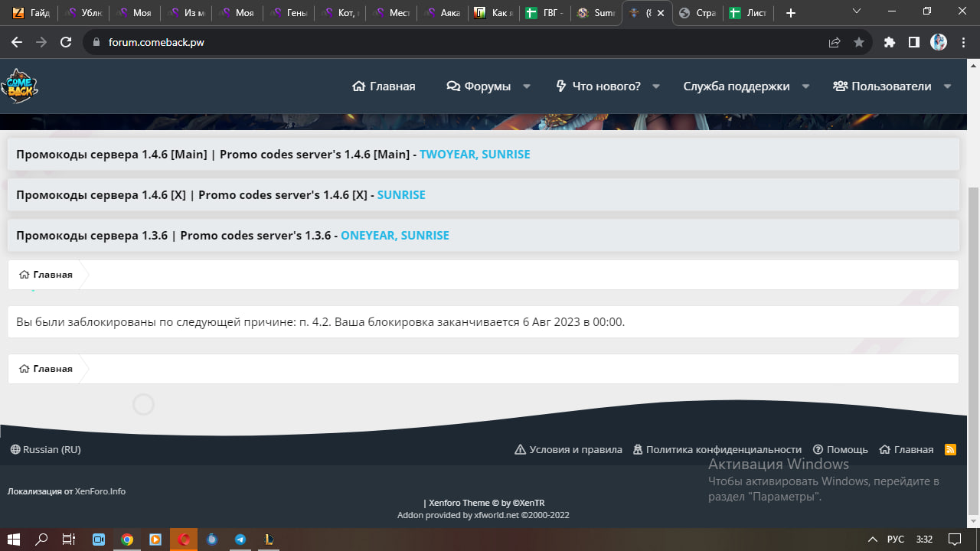The image size is (980, 551).
Task: Open the Служба поддержки dropdown arrow
Action: (x=805, y=86)
